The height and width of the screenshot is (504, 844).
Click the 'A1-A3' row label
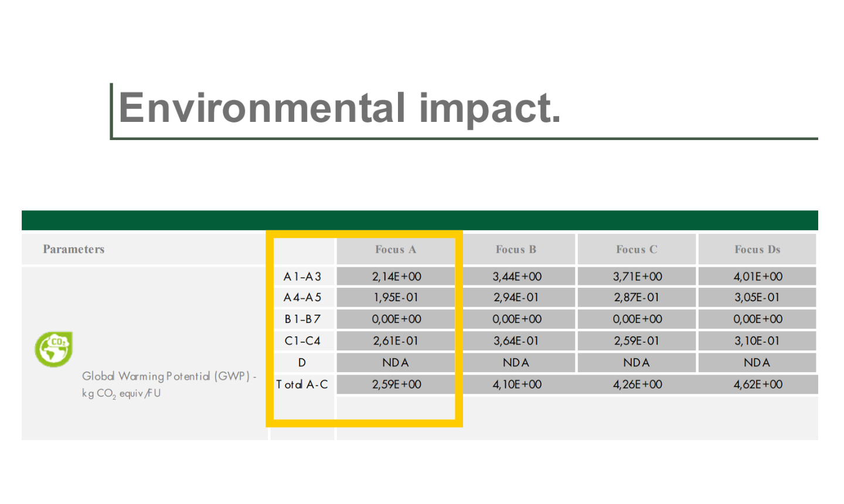click(x=302, y=277)
